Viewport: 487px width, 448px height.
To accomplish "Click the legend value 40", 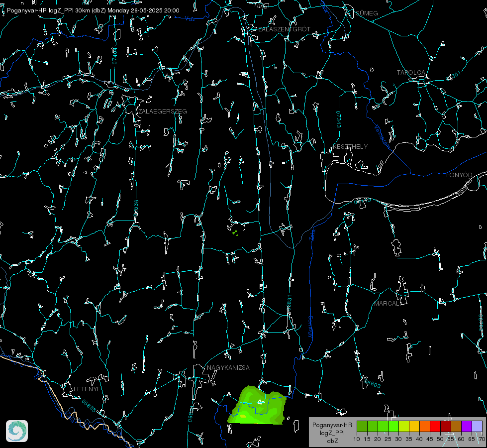I will click(x=419, y=439).
